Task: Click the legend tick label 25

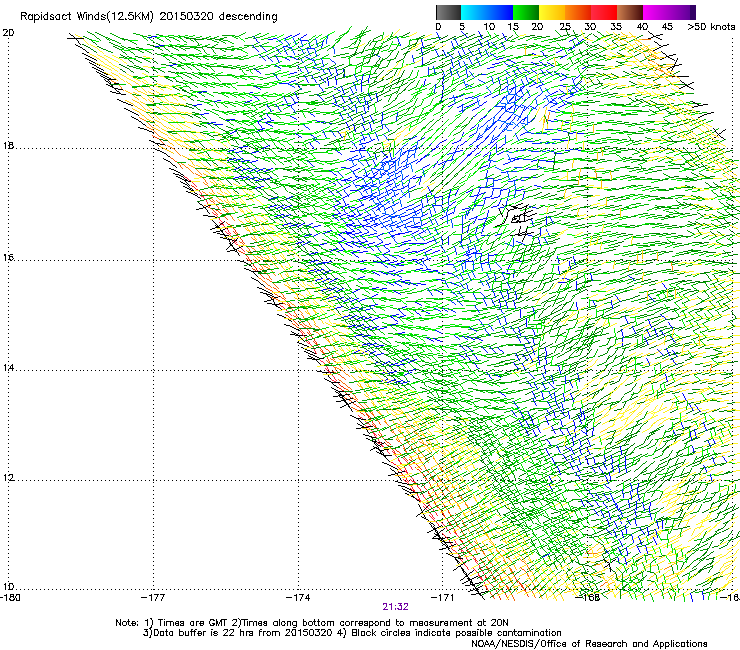Action: 565,27
